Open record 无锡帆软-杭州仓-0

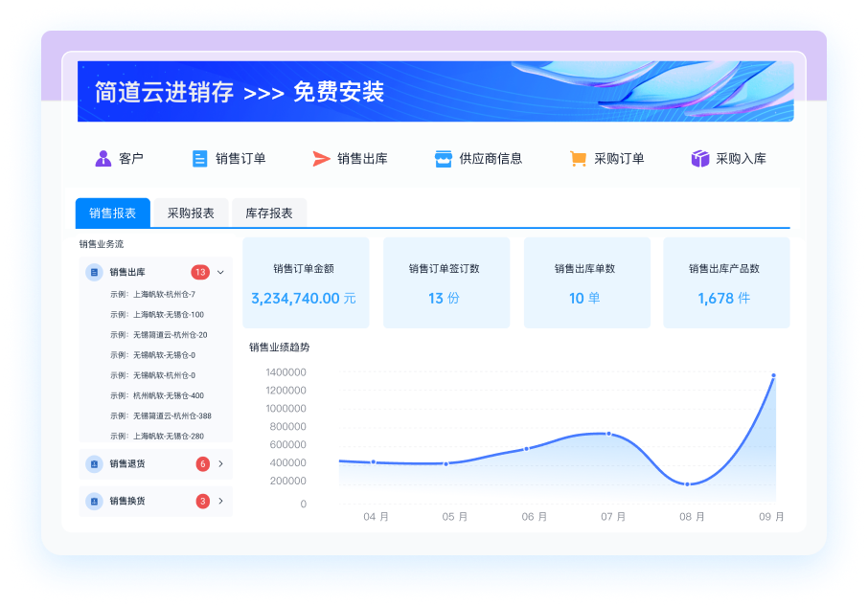click(x=152, y=375)
